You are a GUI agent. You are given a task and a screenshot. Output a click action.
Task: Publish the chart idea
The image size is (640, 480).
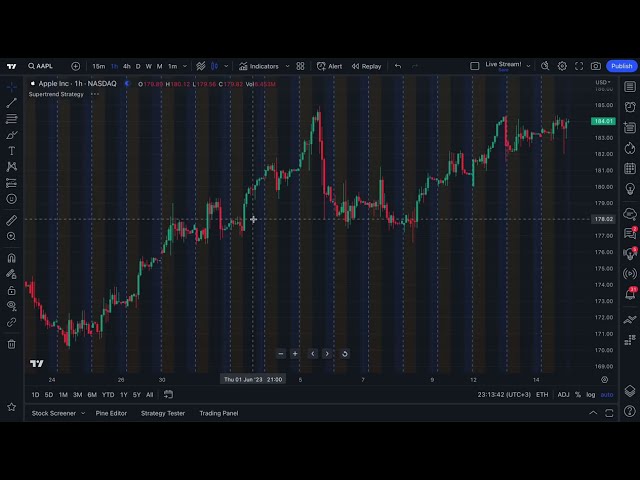point(622,66)
